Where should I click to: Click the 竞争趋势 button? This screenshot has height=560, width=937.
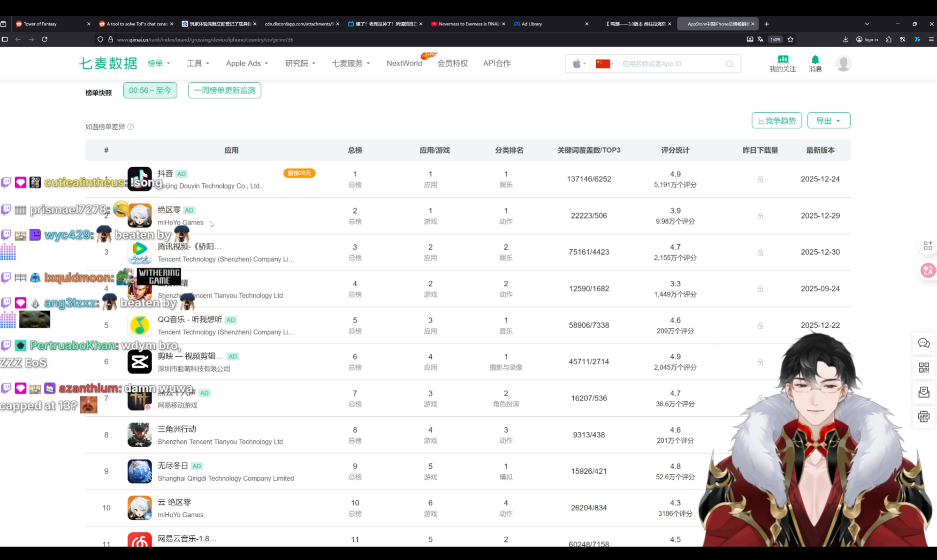(x=777, y=121)
